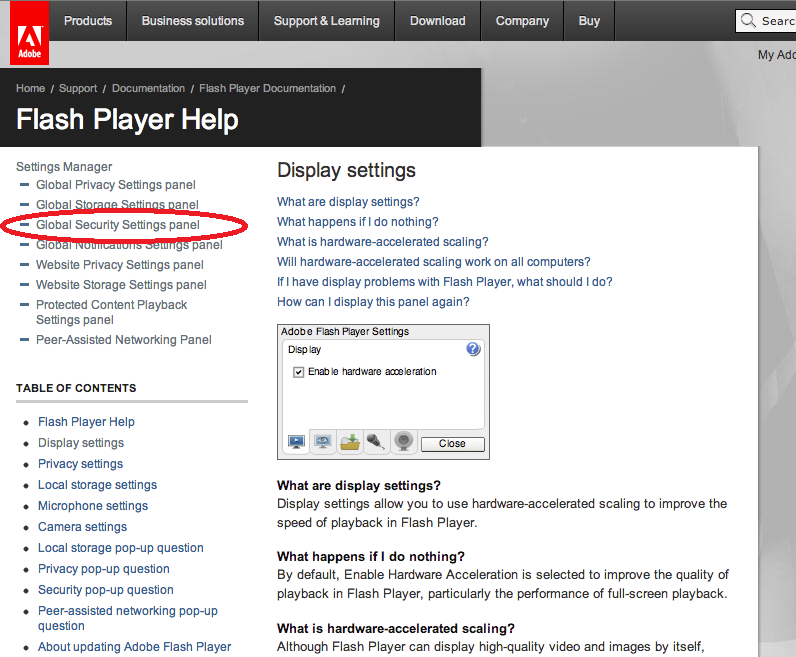Open Microphone settings in table of contents
This screenshot has width=796, height=657.
tap(93, 506)
